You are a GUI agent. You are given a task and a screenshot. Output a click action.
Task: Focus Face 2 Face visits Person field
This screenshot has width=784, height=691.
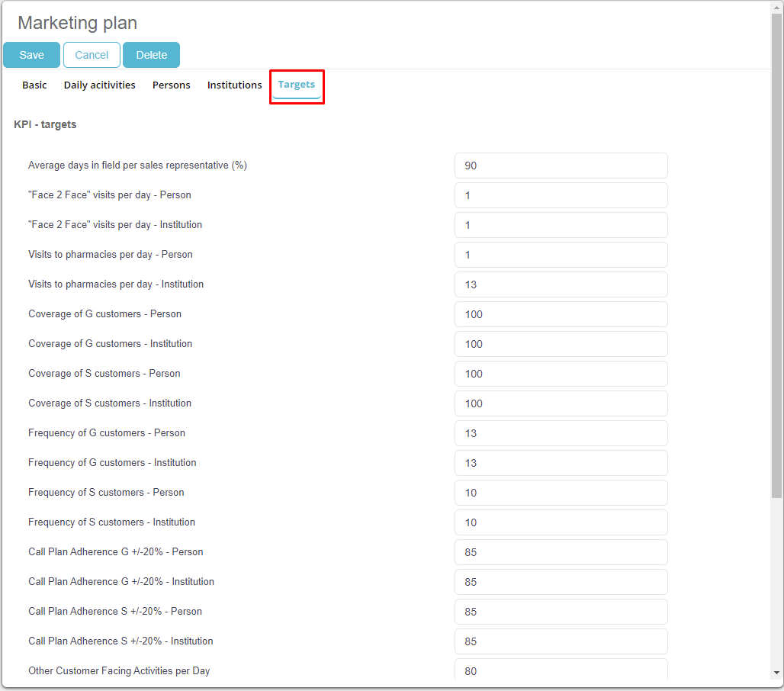click(561, 195)
